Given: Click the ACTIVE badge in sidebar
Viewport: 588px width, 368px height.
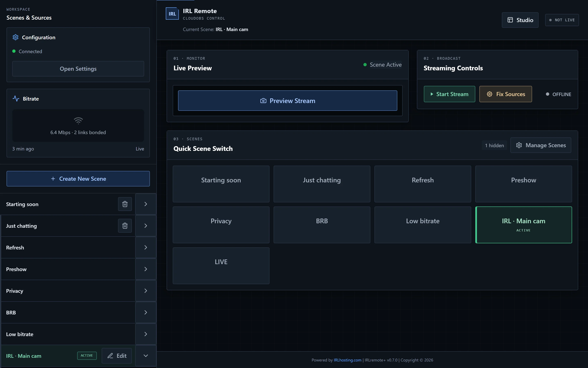Looking at the screenshot, I should [x=87, y=356].
